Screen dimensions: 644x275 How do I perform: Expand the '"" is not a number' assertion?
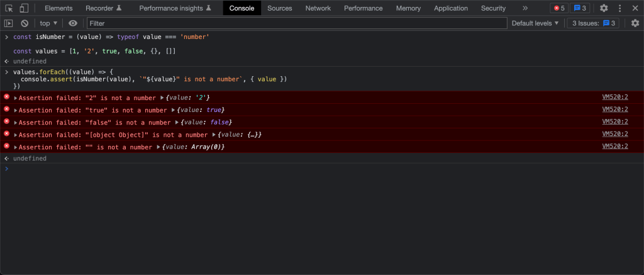point(16,148)
